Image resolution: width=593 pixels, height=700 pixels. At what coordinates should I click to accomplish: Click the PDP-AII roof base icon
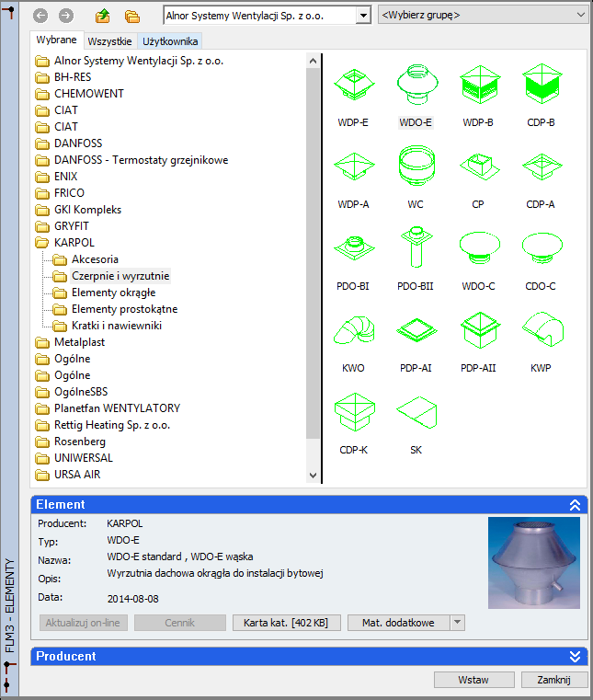(x=478, y=334)
